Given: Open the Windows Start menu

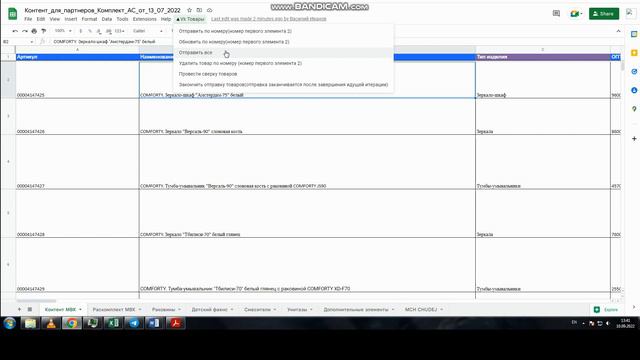Looking at the screenshot, I should [9, 323].
